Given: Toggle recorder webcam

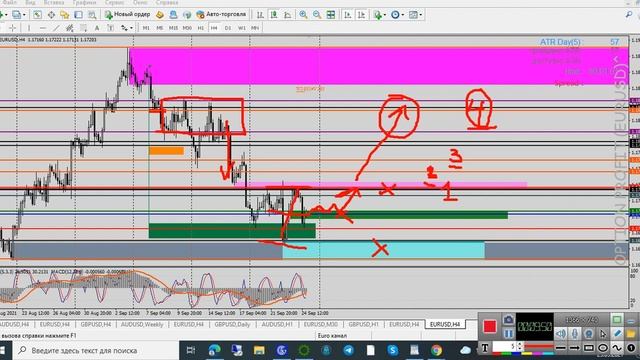Looking at the screenshot, I should point(589,333).
